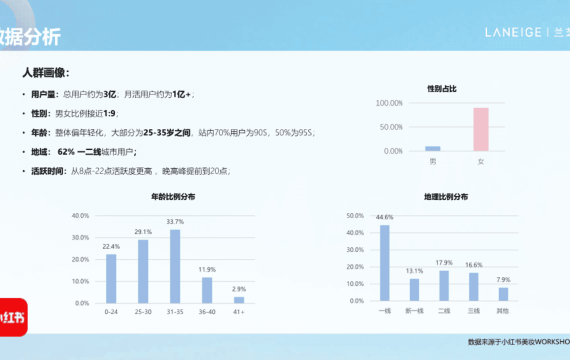The width and height of the screenshot is (570, 360).
Task: Click the red 小红书 logo icon
Action: click(x=13, y=317)
